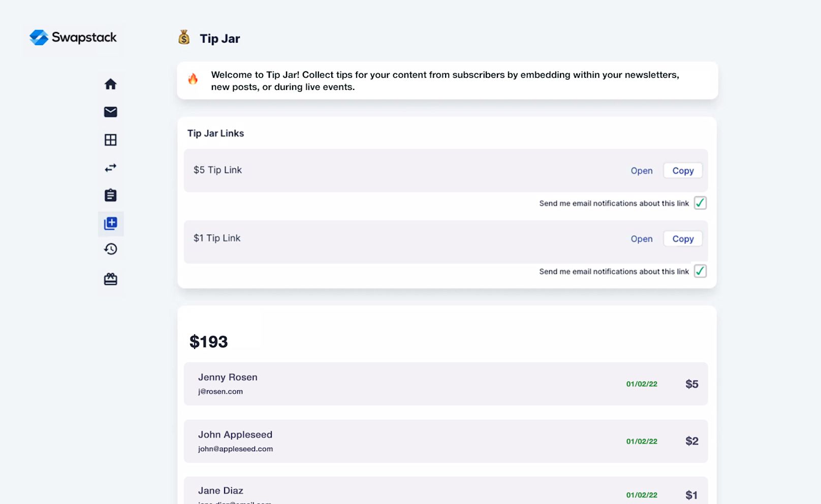Disable email notifications for the $1 Tip Link
The width and height of the screenshot is (821, 504).
[700, 271]
